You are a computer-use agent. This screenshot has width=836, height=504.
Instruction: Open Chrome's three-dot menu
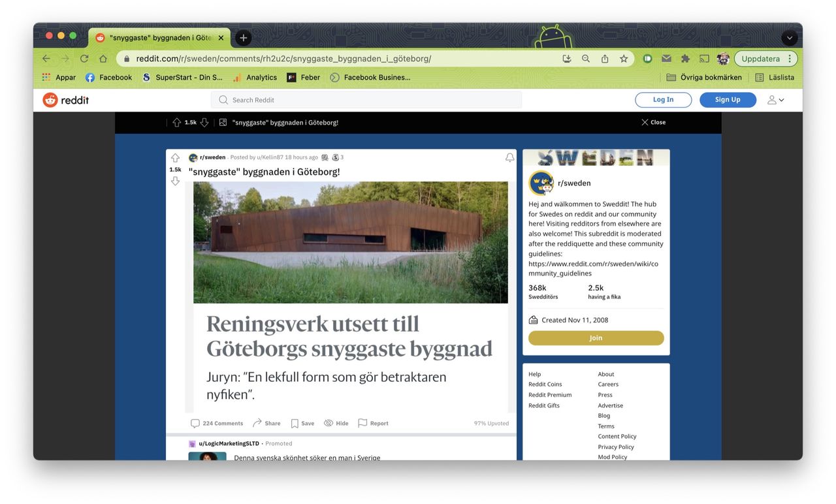[790, 58]
